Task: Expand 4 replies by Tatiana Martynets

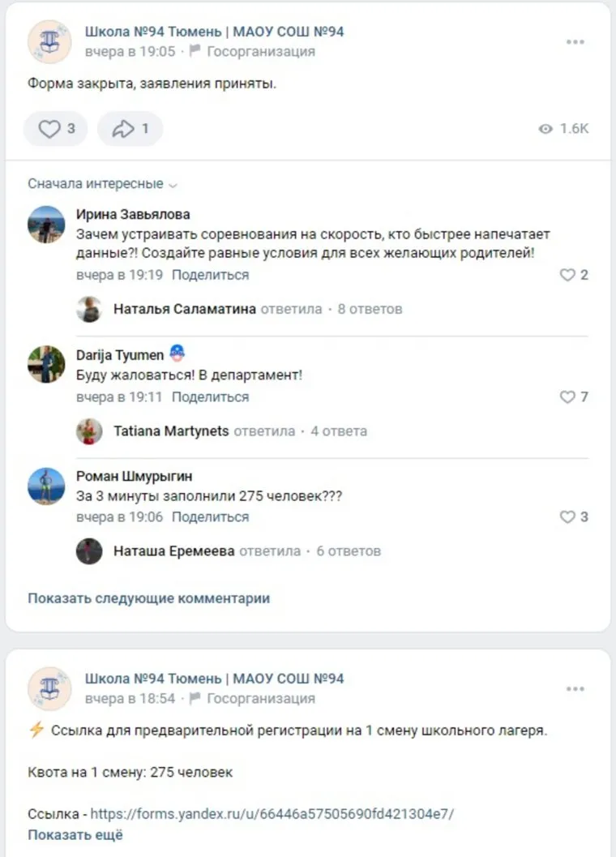Action: click(338, 431)
